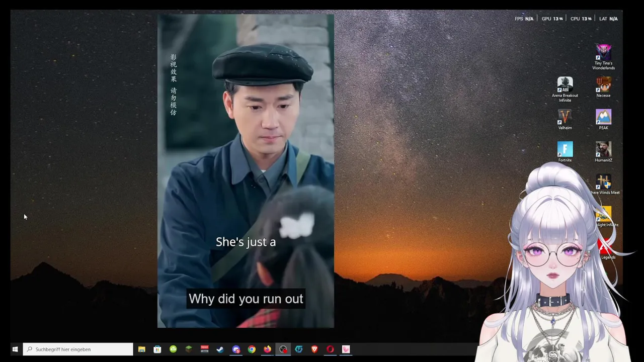Open Microsoft Store from the taskbar
Screen dimensions: 644x362
[157, 349]
